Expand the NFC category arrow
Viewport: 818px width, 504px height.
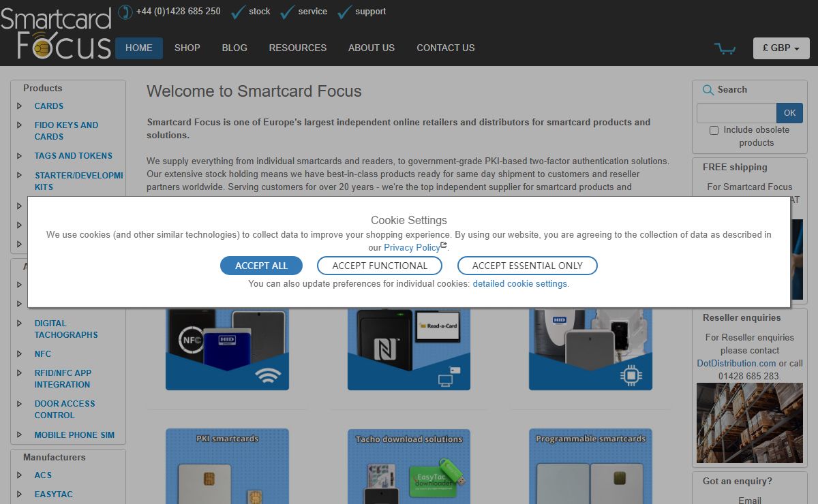coord(19,354)
